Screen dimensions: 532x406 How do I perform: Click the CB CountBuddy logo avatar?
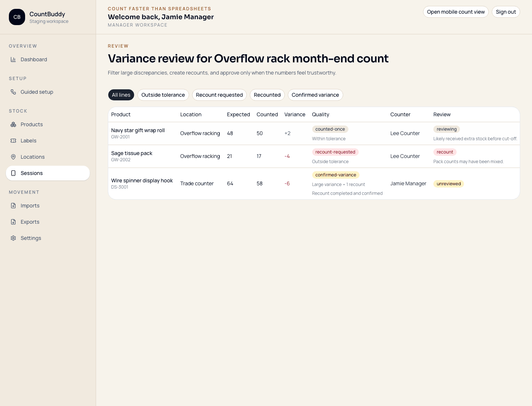(x=17, y=17)
